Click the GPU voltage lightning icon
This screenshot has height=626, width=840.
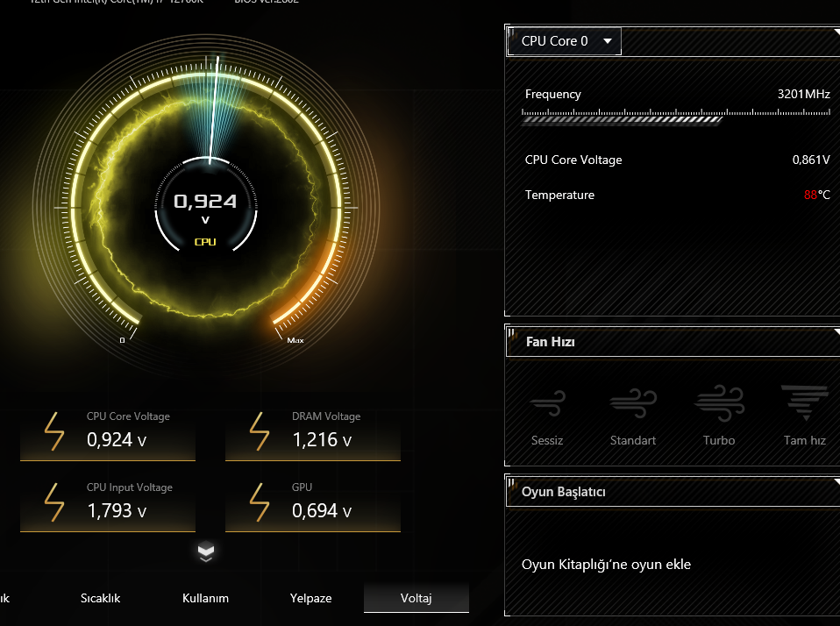pos(260,502)
